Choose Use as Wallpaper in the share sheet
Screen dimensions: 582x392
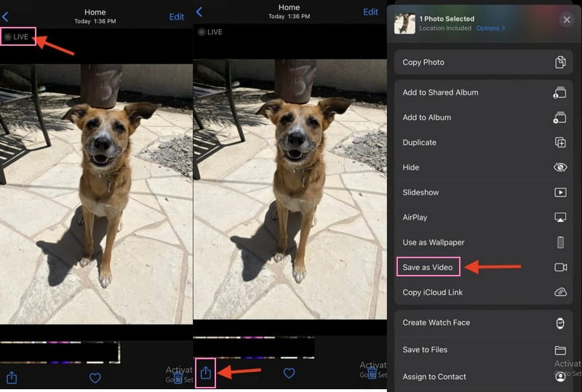[x=434, y=242]
